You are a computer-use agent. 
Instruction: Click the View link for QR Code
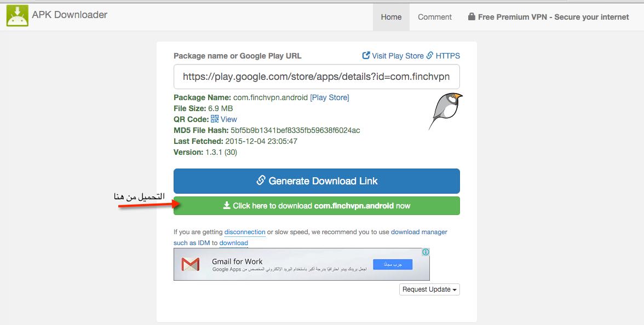[x=228, y=119]
